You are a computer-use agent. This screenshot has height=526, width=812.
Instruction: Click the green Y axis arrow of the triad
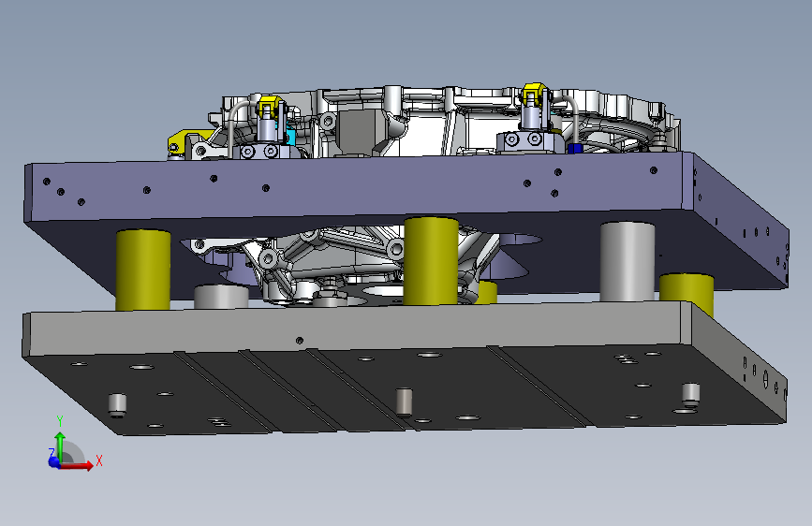60,446
